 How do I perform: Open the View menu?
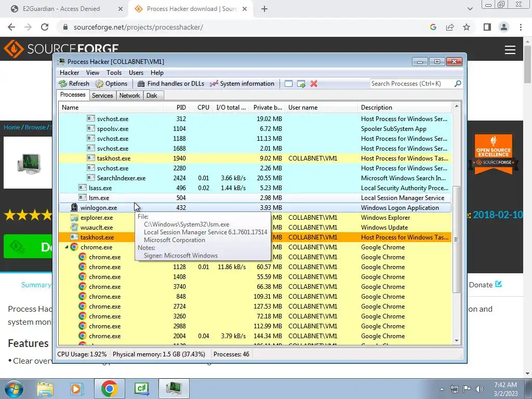(92, 73)
